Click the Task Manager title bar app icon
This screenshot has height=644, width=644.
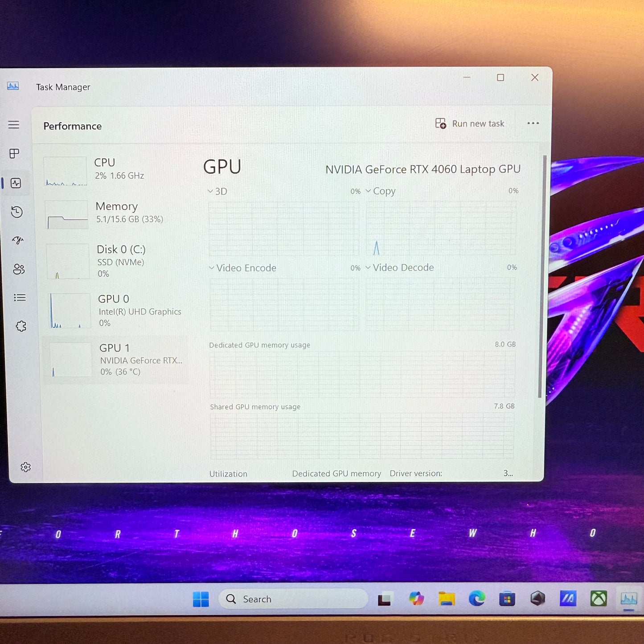coord(13,86)
